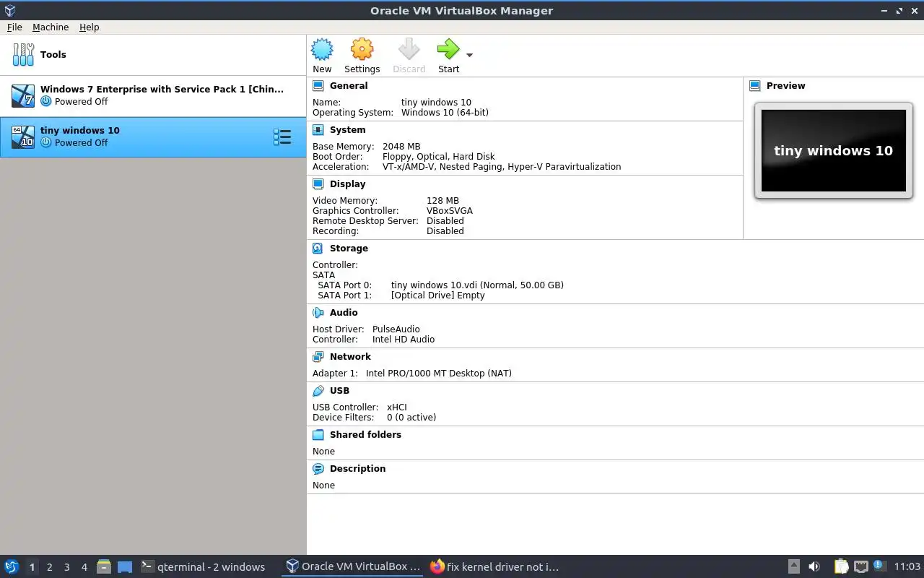The height and width of the screenshot is (578, 924).
Task: Open the volume control tray icon
Action: coord(814,567)
